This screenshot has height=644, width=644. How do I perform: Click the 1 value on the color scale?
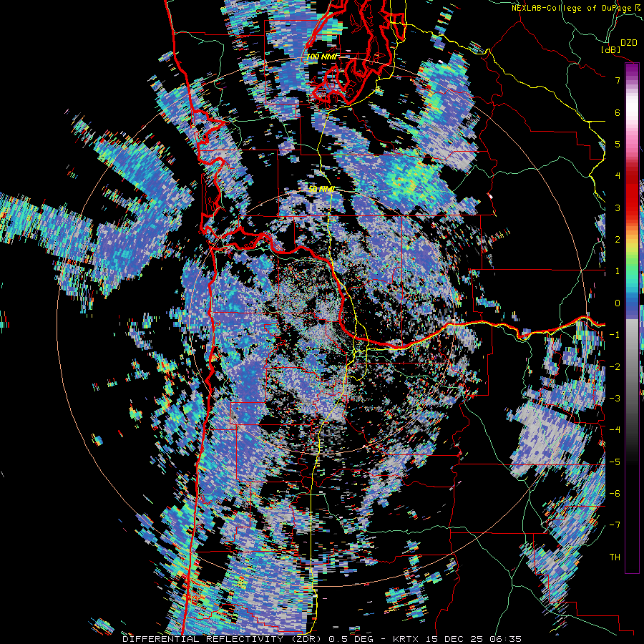click(618, 271)
